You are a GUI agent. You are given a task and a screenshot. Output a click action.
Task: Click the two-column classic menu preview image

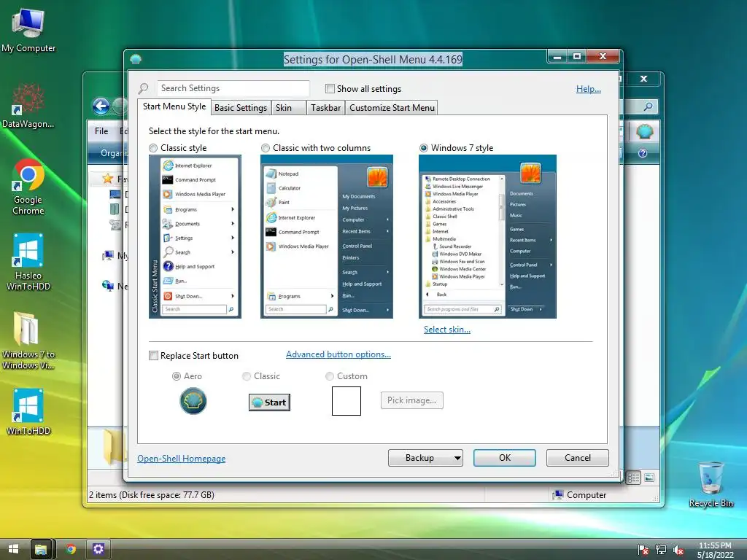click(326, 237)
